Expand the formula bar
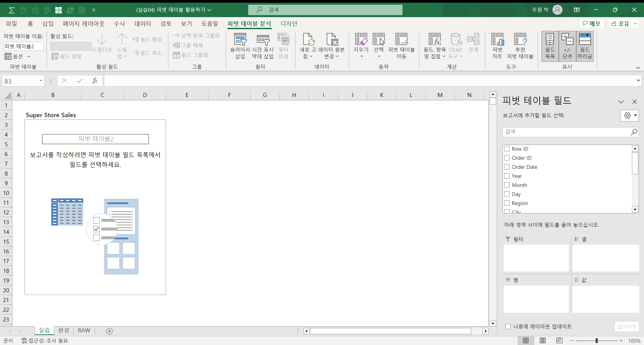The image size is (644, 345). [638, 81]
